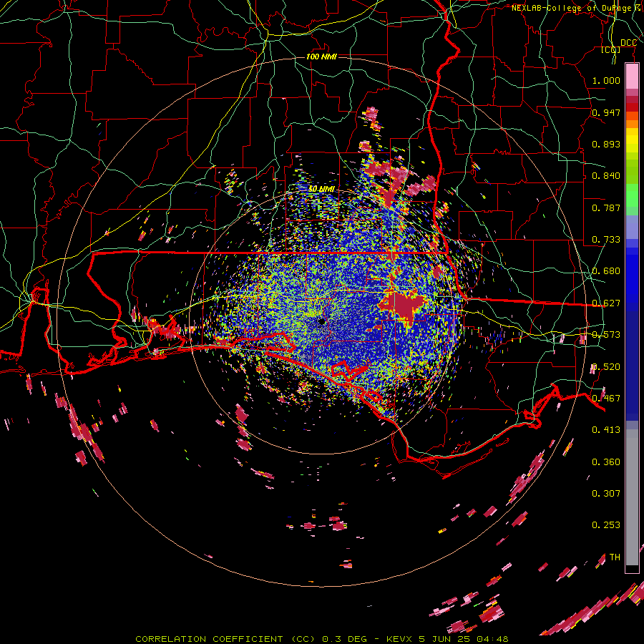The height and width of the screenshot is (644, 644).
Task: Select the 0.467 scale value
Action: (606, 398)
